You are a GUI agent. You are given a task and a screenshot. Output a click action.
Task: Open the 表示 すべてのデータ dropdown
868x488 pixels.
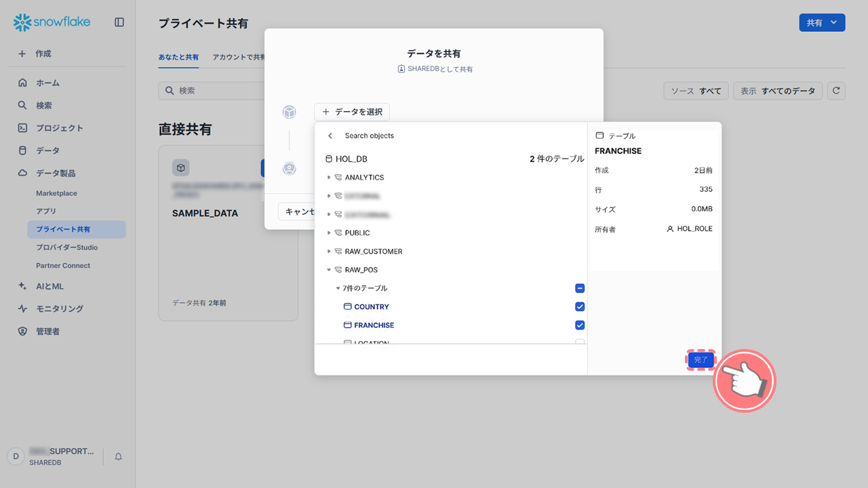778,91
